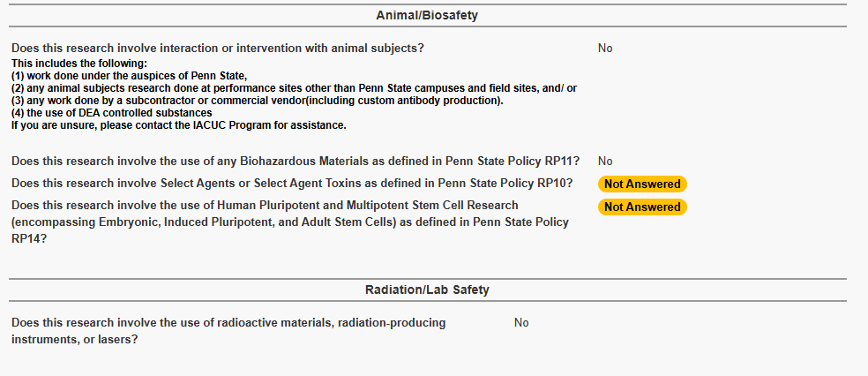Click the auspices of Penn State line
Screen dimensions: 868x376
coord(129,76)
